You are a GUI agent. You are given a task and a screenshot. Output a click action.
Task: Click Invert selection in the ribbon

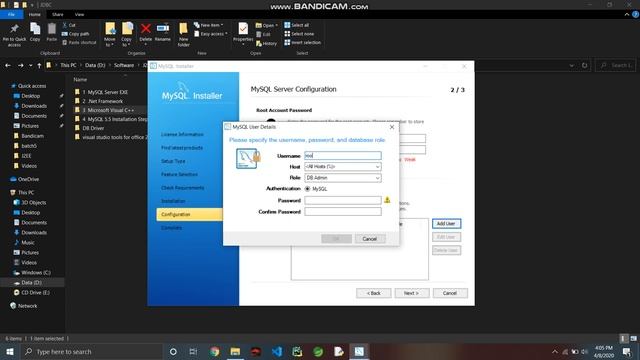click(302, 42)
